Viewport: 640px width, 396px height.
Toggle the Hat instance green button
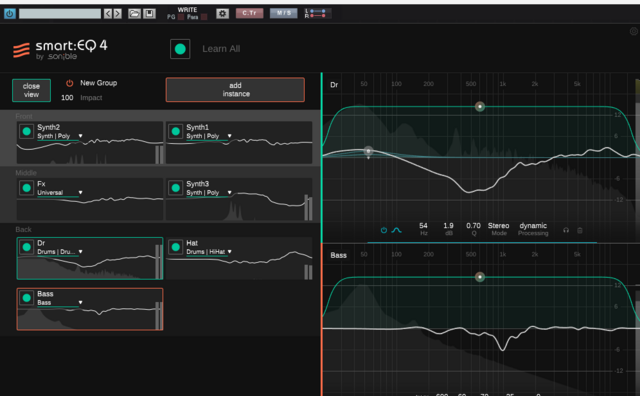click(176, 247)
